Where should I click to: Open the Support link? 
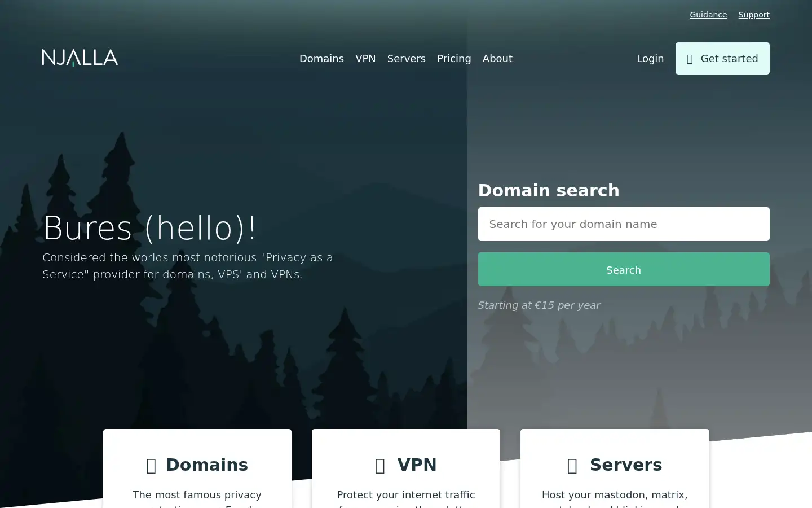(x=754, y=15)
